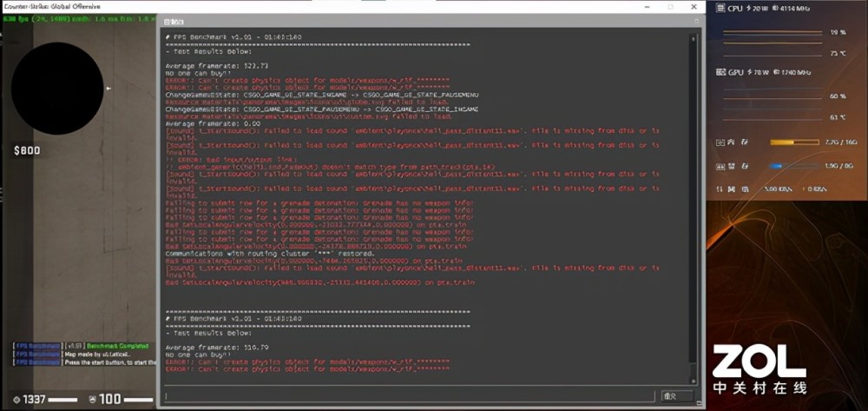The width and height of the screenshot is (868, 411).
Task: Click the 1337 health value
Action: pos(35,399)
